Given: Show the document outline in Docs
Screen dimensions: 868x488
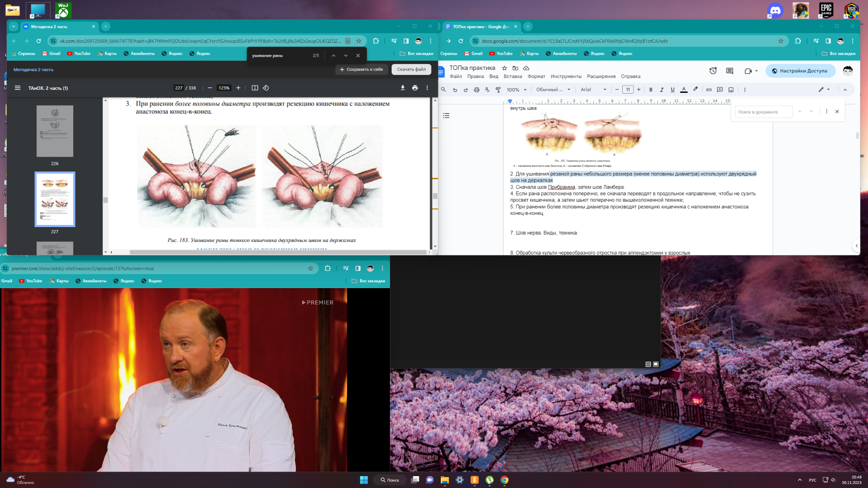Looking at the screenshot, I should (x=446, y=116).
